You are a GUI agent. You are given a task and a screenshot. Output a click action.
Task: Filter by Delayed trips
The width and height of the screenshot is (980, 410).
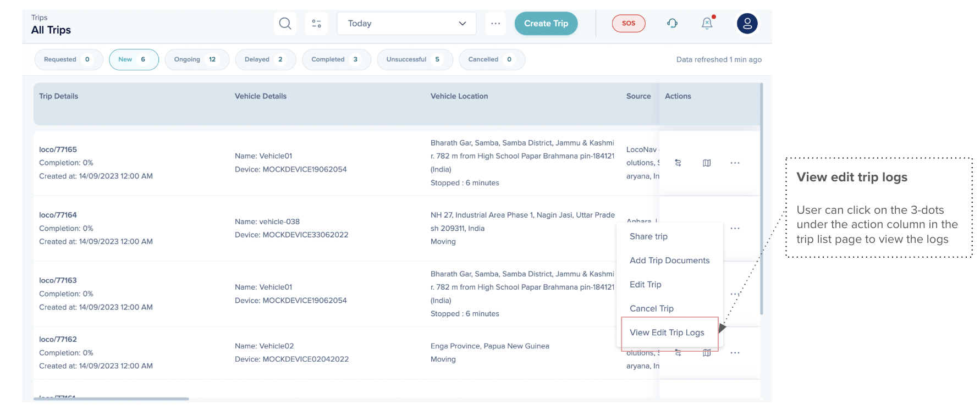point(265,59)
